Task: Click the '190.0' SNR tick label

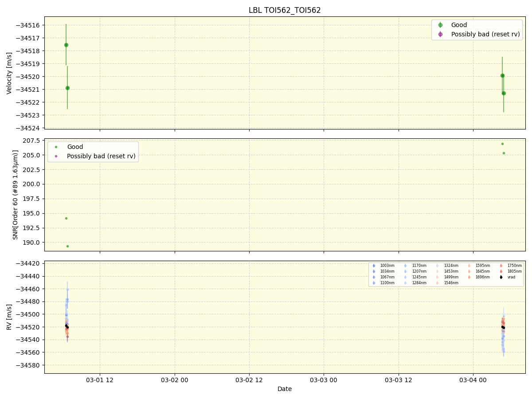Action: tap(32, 242)
